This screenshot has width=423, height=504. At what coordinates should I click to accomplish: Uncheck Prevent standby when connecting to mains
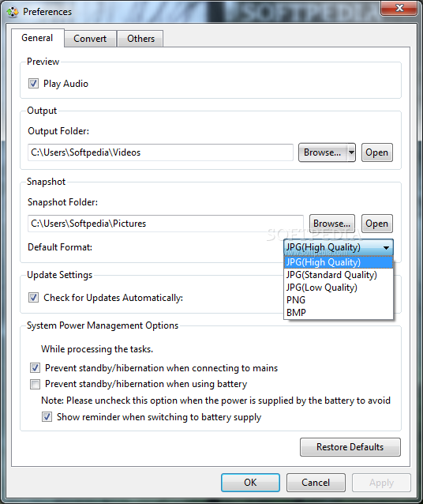click(35, 367)
